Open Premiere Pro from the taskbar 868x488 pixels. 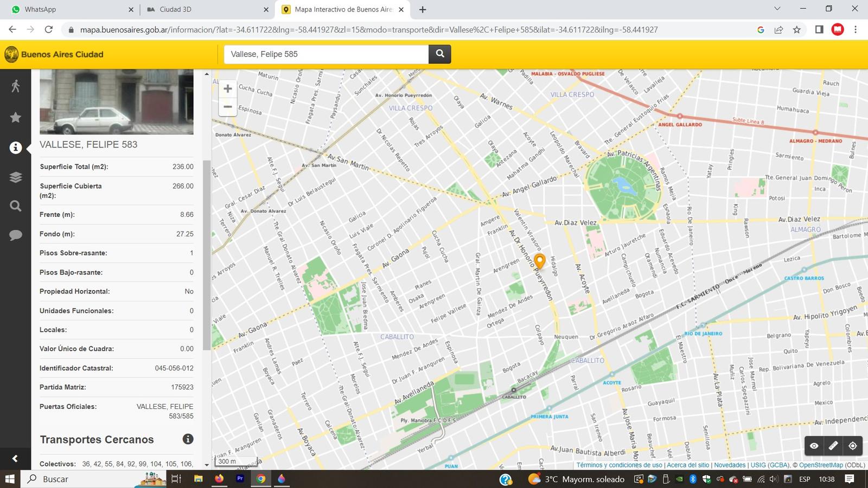240,479
